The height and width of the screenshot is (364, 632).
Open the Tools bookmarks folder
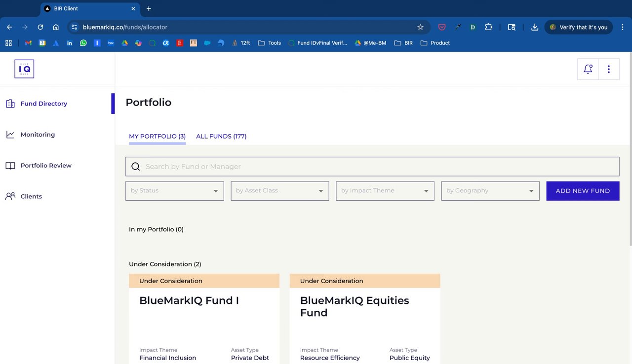pyautogui.click(x=270, y=43)
